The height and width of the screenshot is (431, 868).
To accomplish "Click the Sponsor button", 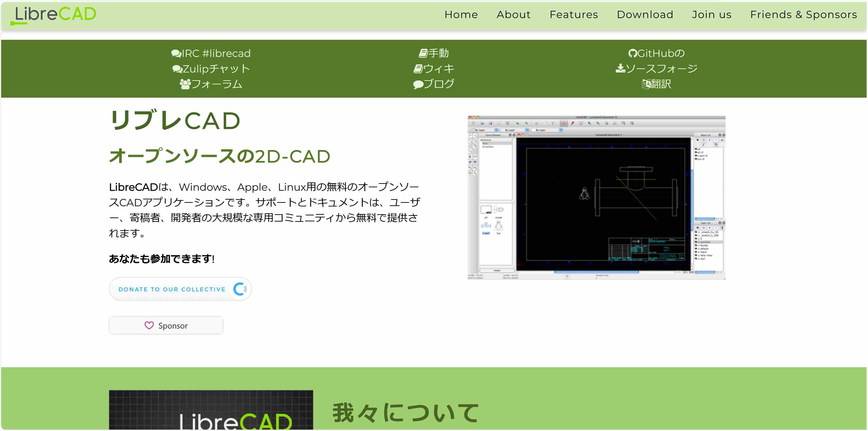I will pyautogui.click(x=166, y=325).
